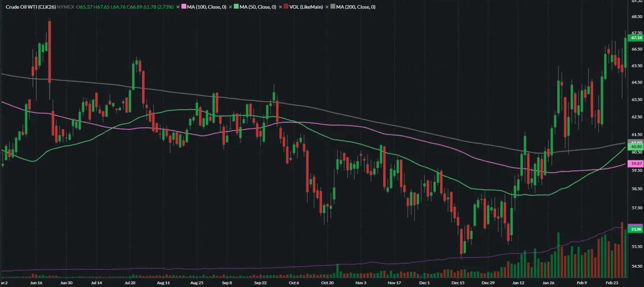The width and height of the screenshot is (644, 287).
Task: Click the green 67.18 last price tag
Action: 636,38
